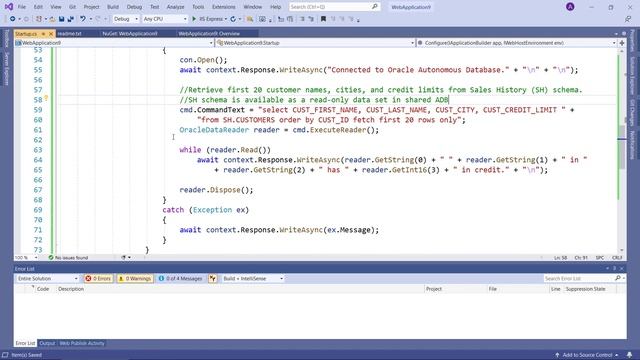Switch to the readme.txt tab

point(69,33)
